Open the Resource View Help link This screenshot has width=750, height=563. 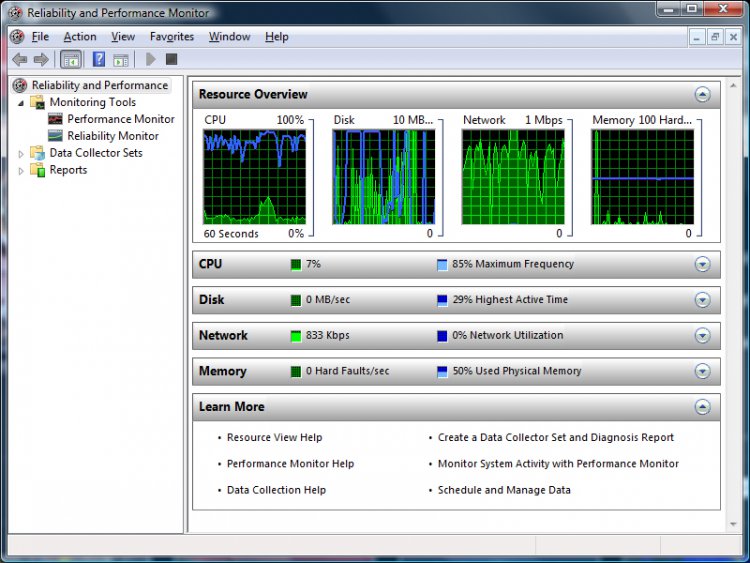tap(275, 437)
